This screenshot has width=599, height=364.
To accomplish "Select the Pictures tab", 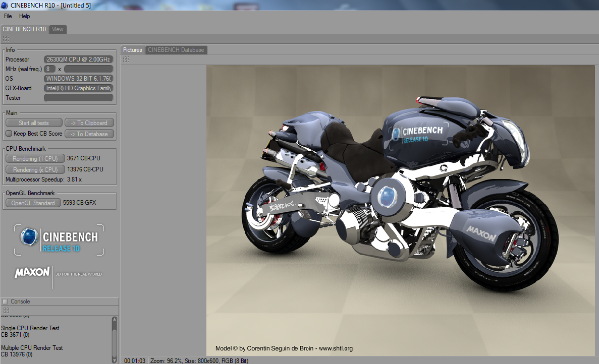I will [133, 50].
